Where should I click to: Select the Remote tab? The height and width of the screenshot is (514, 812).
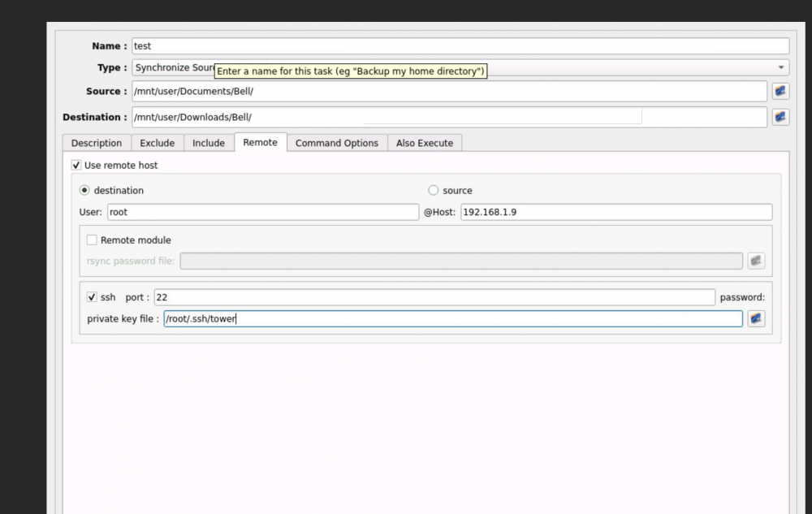tap(261, 142)
